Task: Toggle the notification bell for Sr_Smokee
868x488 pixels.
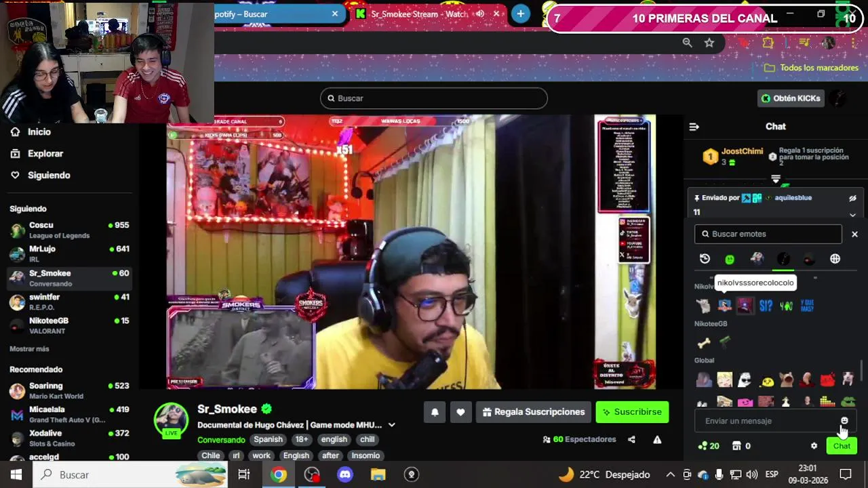Action: 435,412
